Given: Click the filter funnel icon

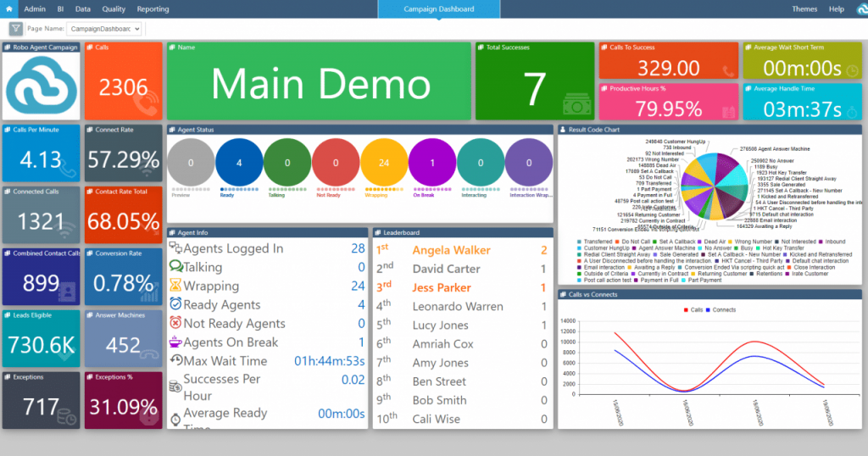Looking at the screenshot, I should tap(16, 28).
